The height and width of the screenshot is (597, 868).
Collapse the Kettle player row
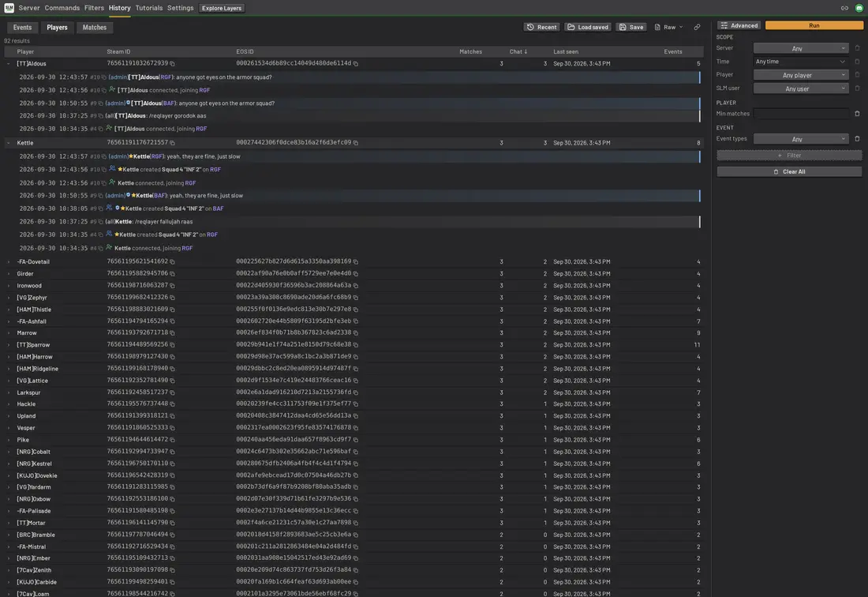(x=9, y=143)
